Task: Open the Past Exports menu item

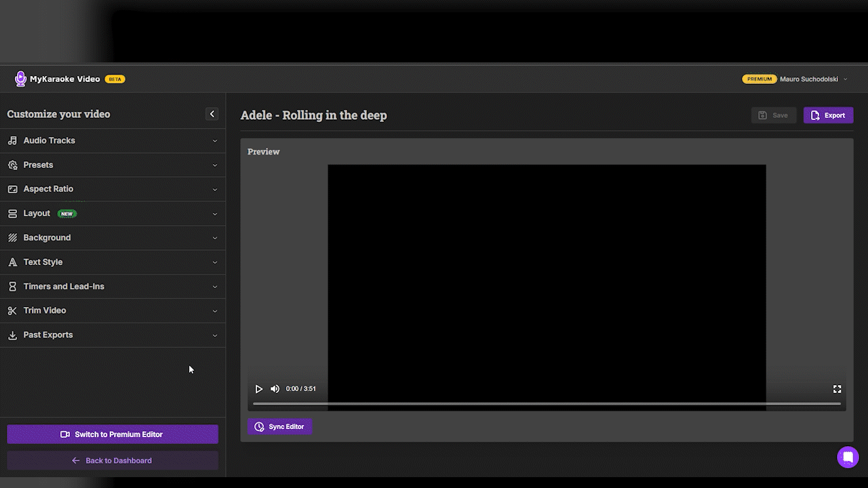Action: (113, 335)
